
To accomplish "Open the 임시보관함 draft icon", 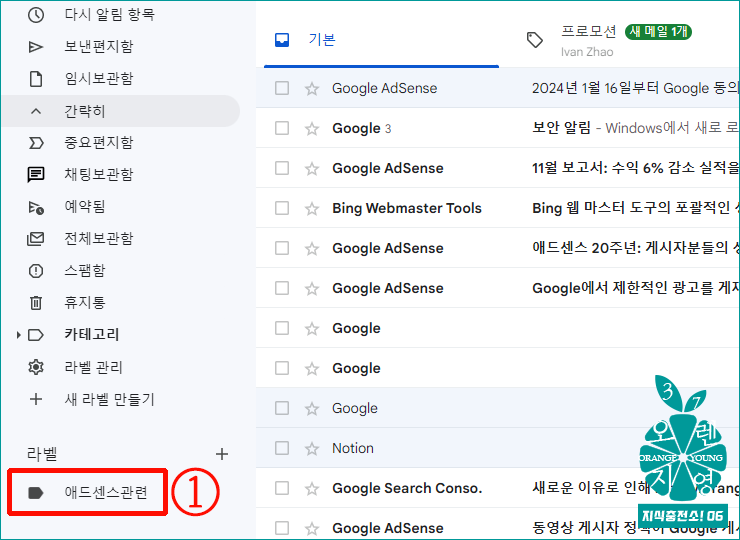I will tap(36, 79).
